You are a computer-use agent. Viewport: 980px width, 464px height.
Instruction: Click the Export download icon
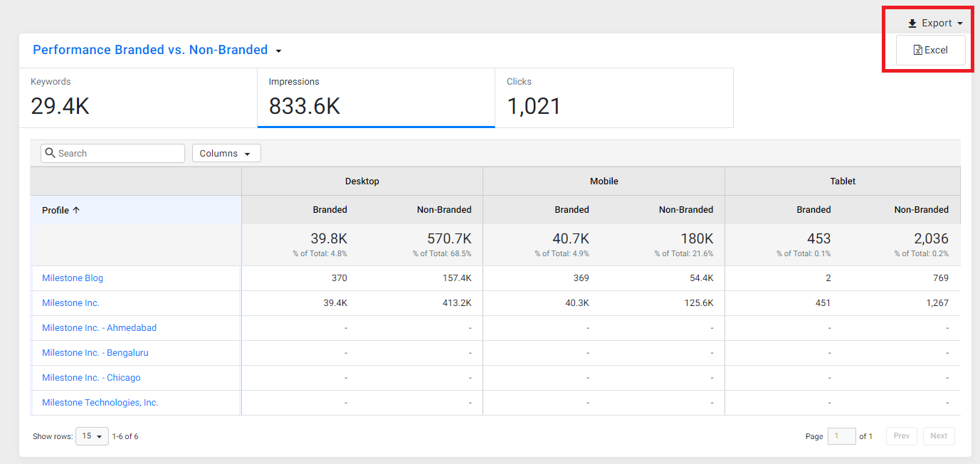(912, 23)
